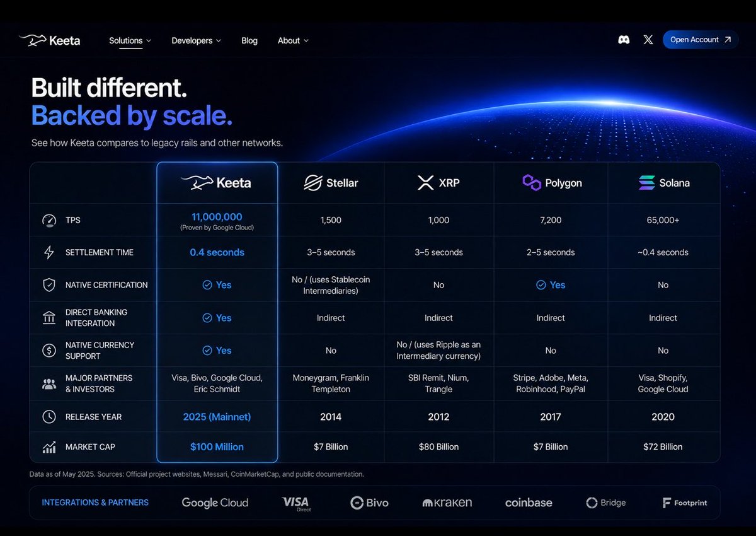The height and width of the screenshot is (536, 756).
Task: Click the Footprint partner logo
Action: [684, 503]
